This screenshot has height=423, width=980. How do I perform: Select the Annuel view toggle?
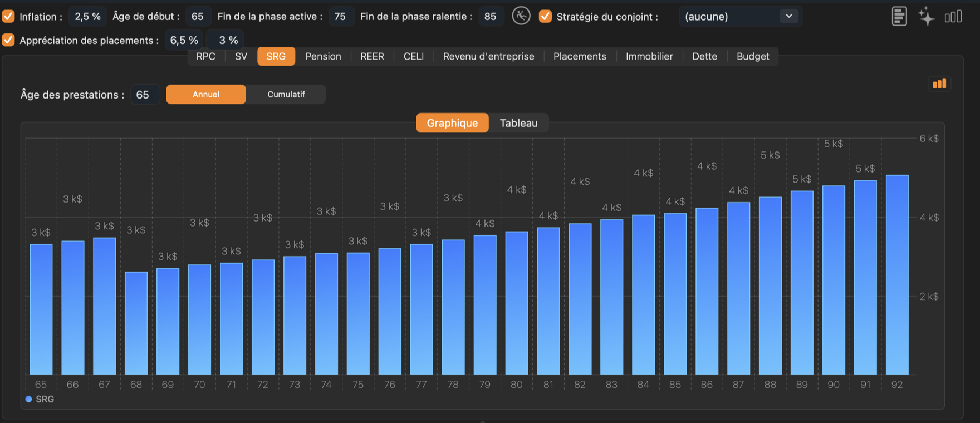tap(206, 94)
